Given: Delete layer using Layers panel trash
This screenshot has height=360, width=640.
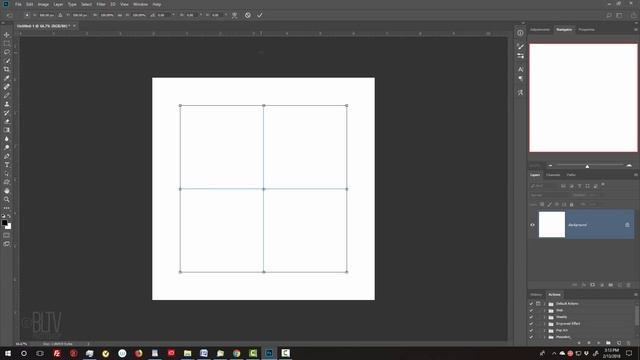Looking at the screenshot, I should pos(629,285).
